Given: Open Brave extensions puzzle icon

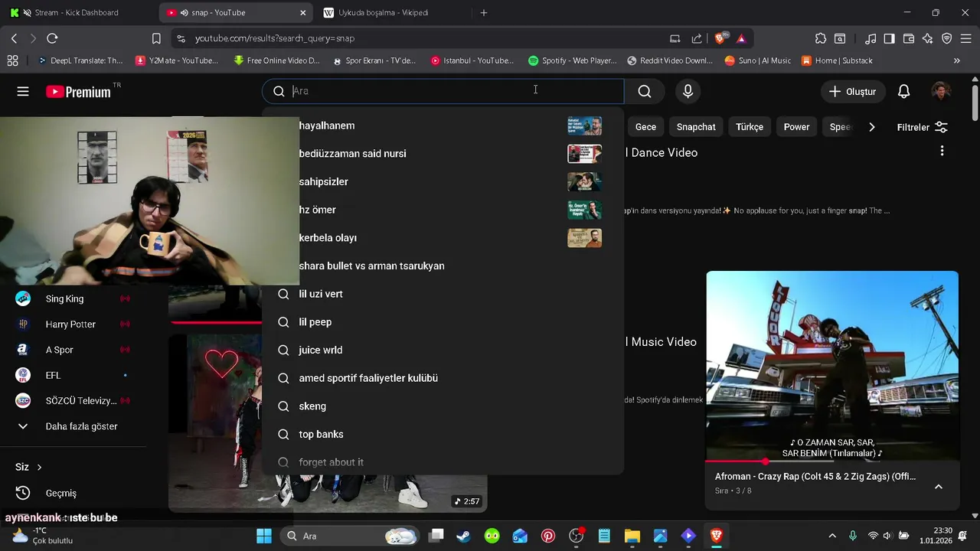Looking at the screenshot, I should pos(821,38).
